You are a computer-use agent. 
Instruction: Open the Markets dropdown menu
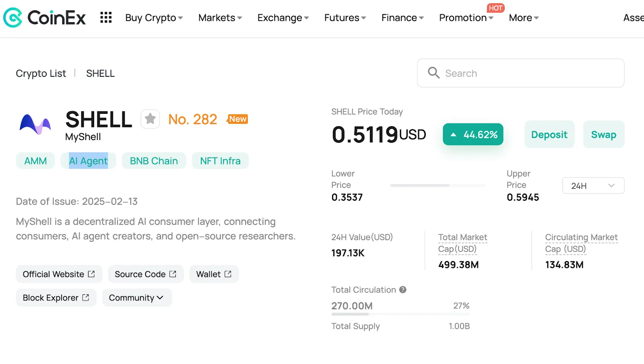pyautogui.click(x=220, y=18)
